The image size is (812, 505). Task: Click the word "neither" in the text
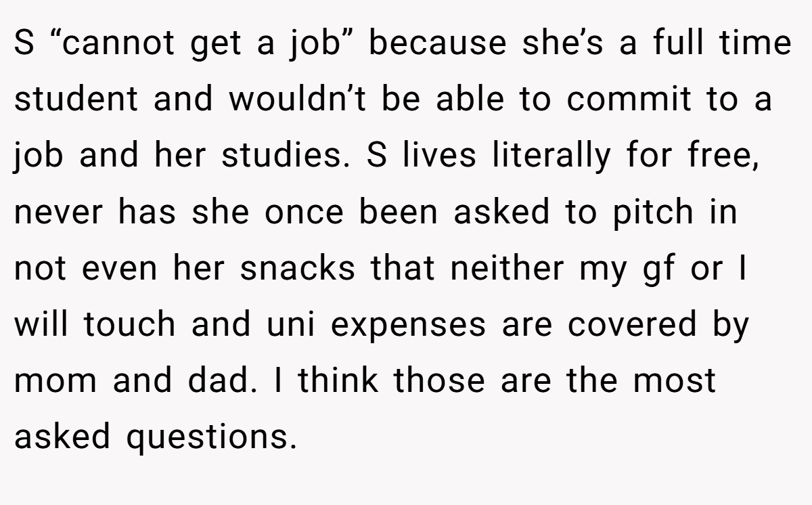(505, 268)
